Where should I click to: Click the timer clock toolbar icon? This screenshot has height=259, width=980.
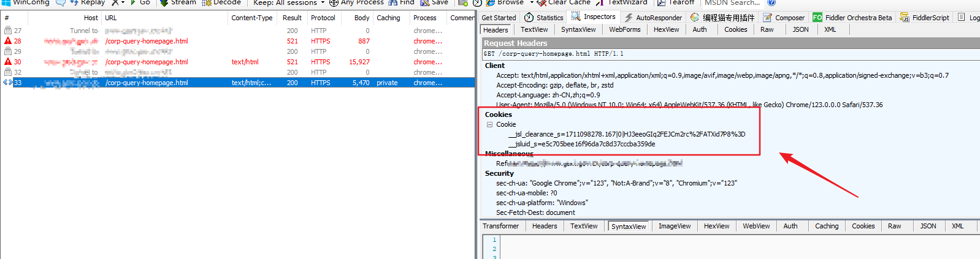click(x=477, y=2)
